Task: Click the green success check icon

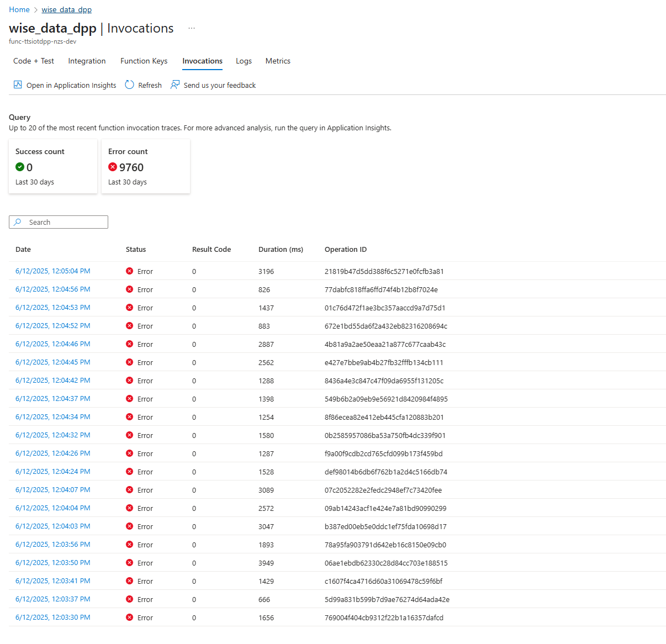Action: (20, 167)
